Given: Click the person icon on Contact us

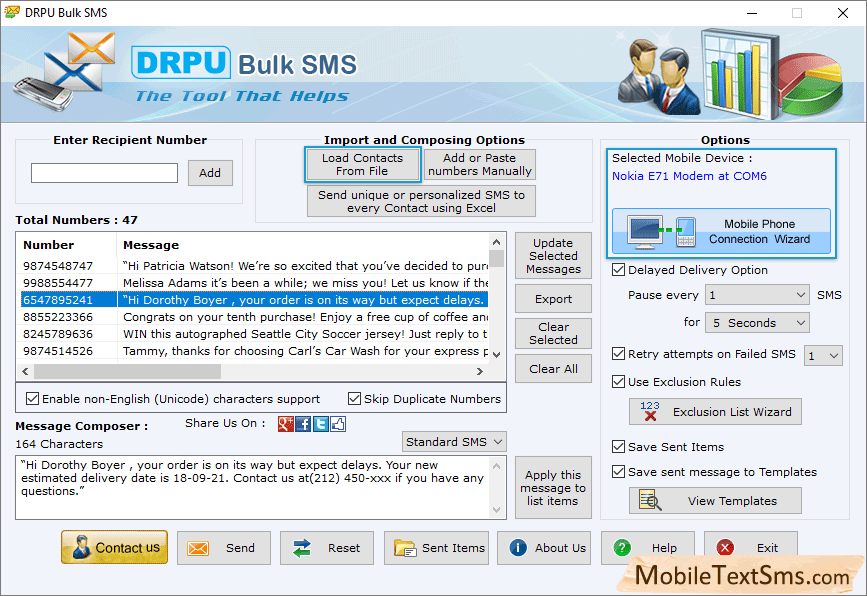Looking at the screenshot, I should (82, 547).
